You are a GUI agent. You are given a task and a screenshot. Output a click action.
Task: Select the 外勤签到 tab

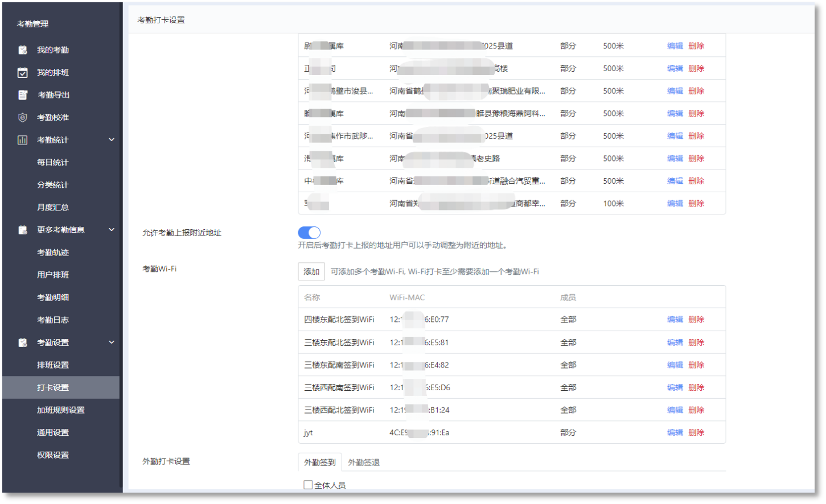coord(320,463)
